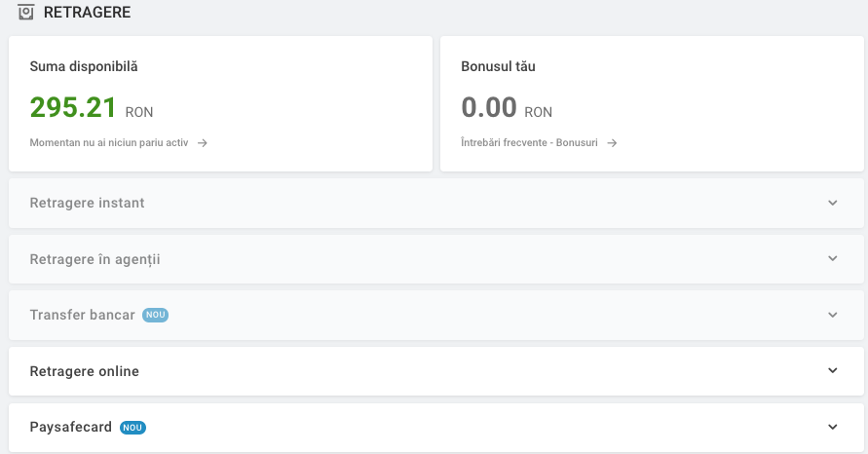Expand Transfer bancar using its chevron
This screenshot has width=868, height=454.
coord(833,315)
